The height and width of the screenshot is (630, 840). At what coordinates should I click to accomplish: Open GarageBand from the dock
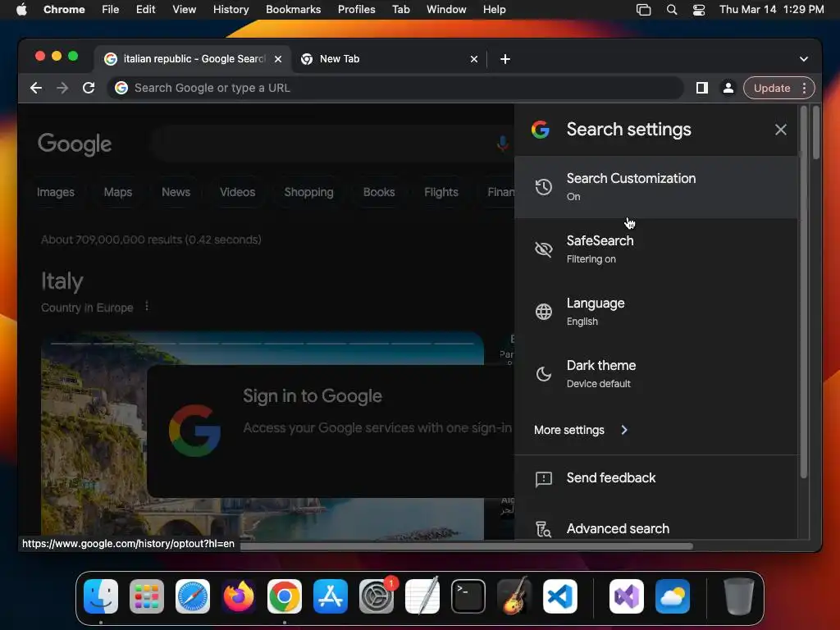click(514, 596)
